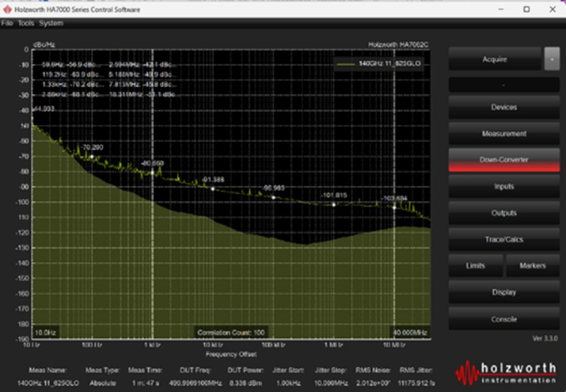Open the System menu
This screenshot has height=392, width=566.
click(51, 23)
